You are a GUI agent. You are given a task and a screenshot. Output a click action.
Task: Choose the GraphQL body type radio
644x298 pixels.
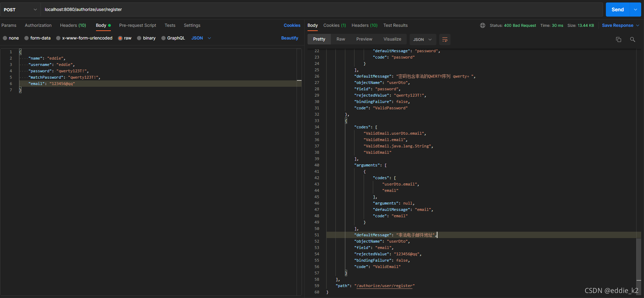[163, 38]
